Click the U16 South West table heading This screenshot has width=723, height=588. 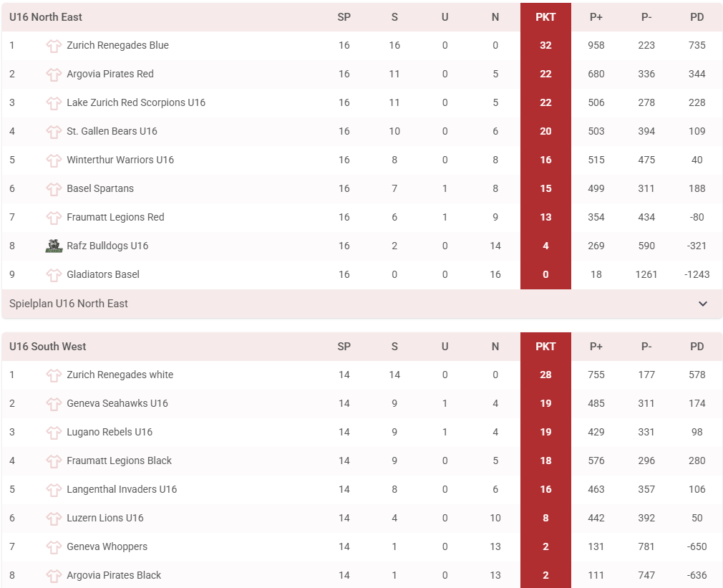[x=48, y=347]
